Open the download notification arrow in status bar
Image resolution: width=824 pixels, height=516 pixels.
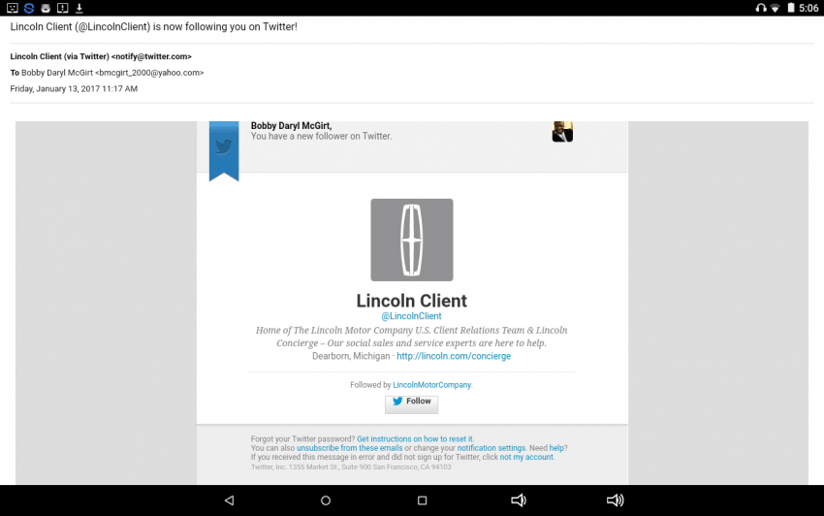(x=79, y=8)
